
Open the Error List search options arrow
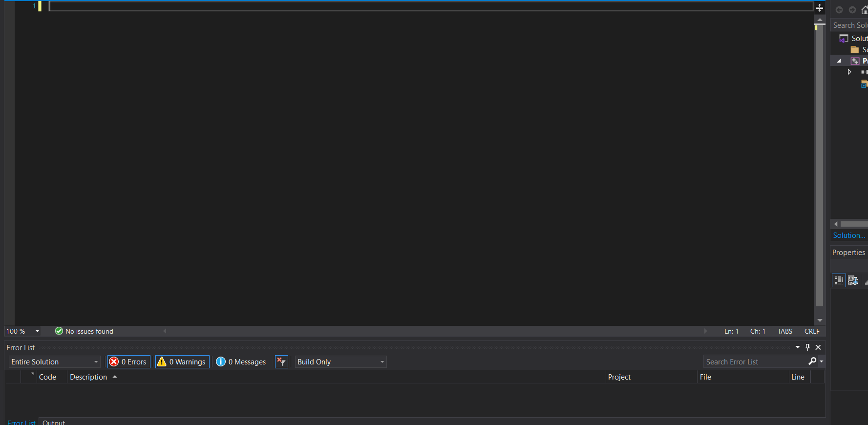click(822, 361)
